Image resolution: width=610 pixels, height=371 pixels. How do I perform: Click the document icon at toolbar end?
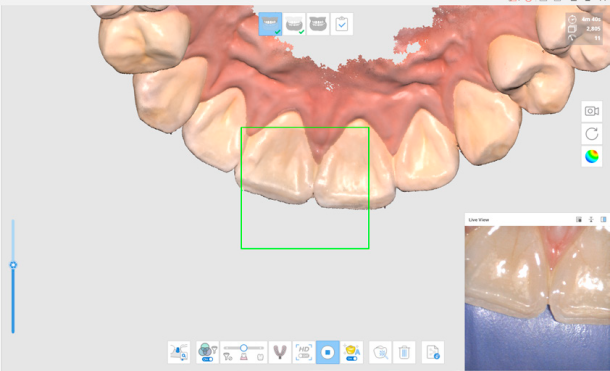(x=433, y=352)
